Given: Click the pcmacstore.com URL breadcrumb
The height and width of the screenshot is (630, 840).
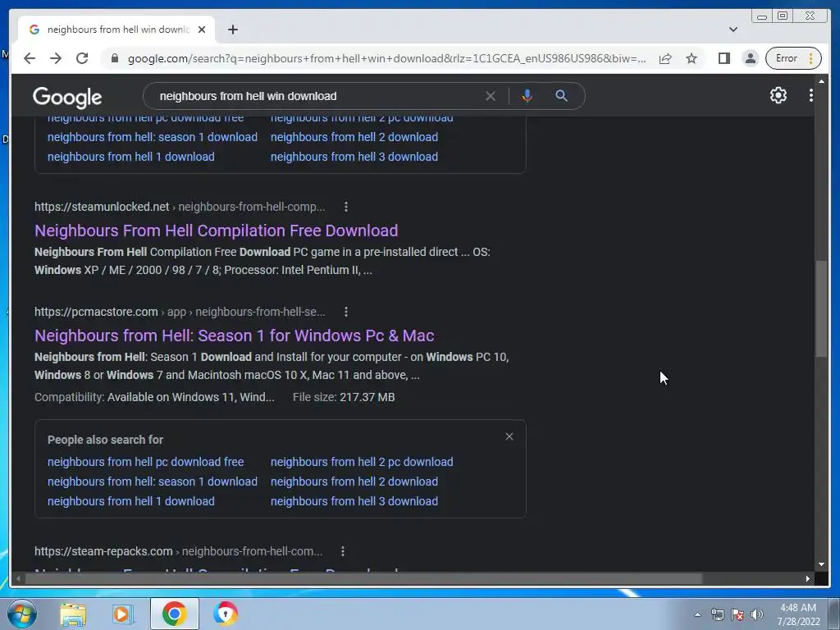Looking at the screenshot, I should (180, 312).
